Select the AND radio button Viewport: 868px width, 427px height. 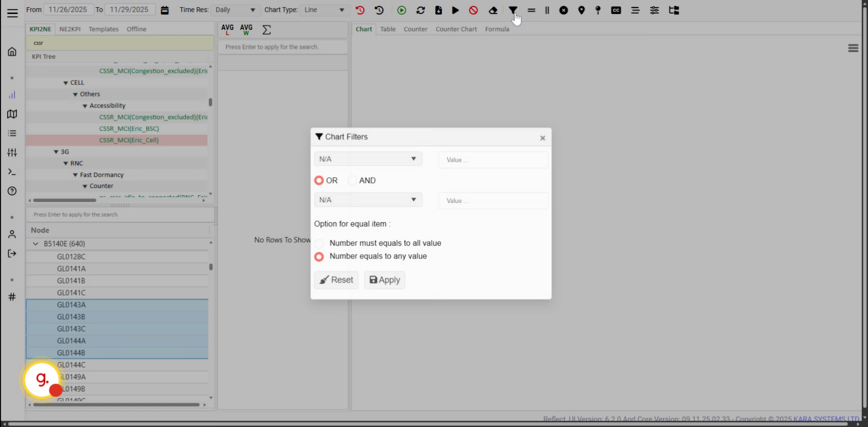352,180
